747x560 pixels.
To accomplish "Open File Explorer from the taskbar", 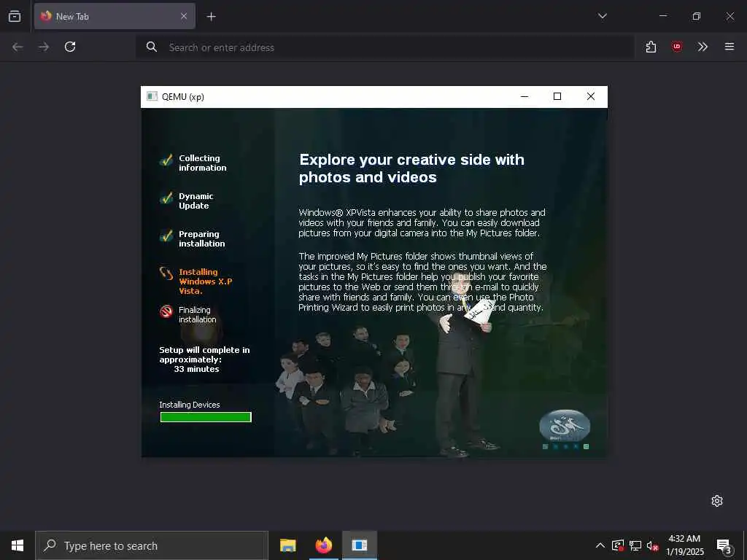I will (287, 545).
